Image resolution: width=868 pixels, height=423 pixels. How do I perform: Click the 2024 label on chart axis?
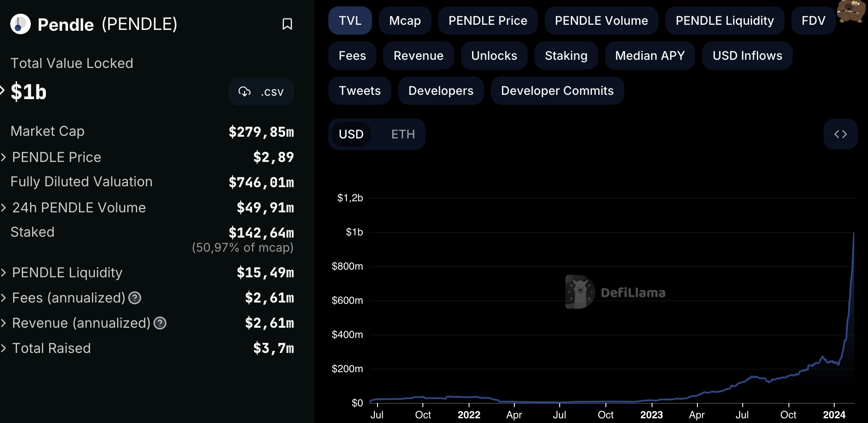(x=834, y=415)
